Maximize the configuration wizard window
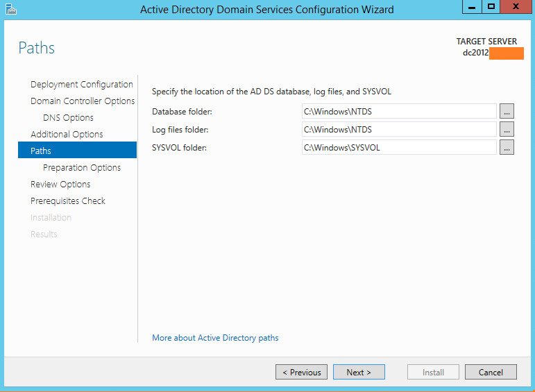Screen dimensions: 535x392 [x=491, y=7]
